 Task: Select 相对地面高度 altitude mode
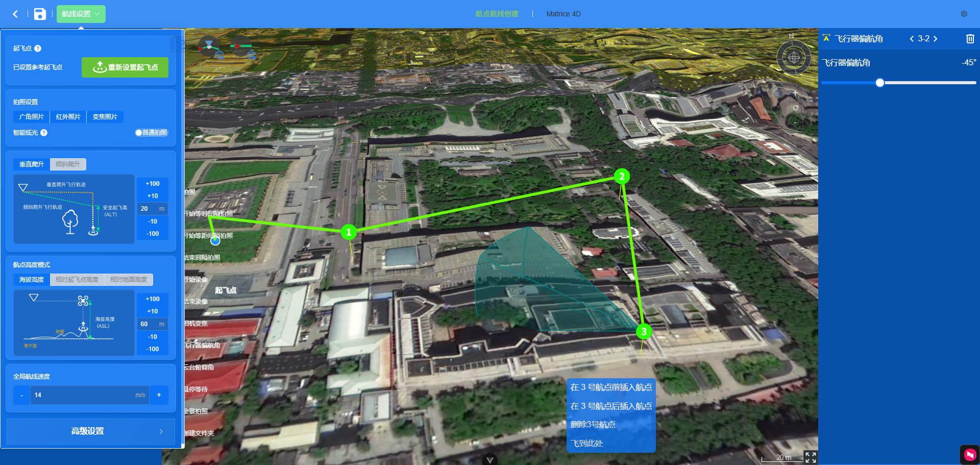point(129,280)
